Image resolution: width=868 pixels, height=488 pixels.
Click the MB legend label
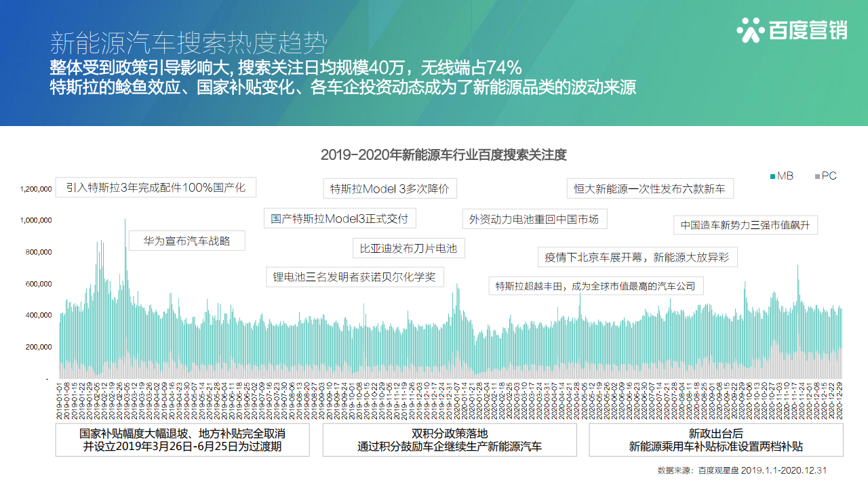pos(785,176)
